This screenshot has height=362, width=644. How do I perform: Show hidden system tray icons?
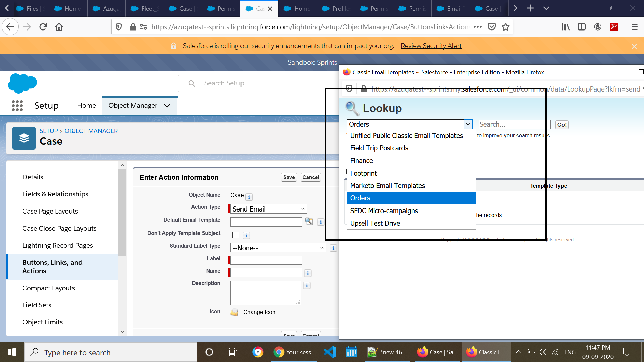pos(518,352)
